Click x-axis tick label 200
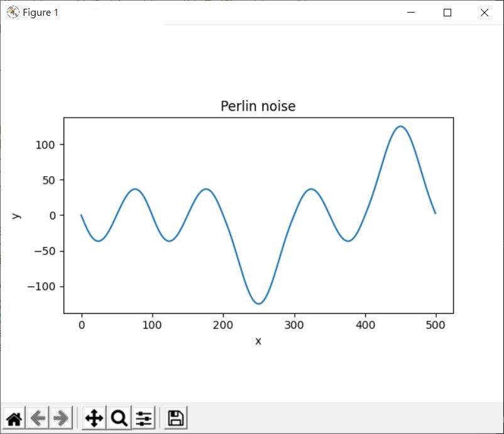This screenshot has width=504, height=434. pyautogui.click(x=223, y=325)
